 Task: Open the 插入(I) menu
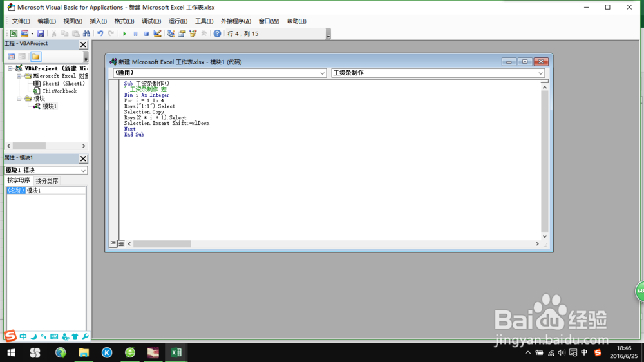[98, 21]
